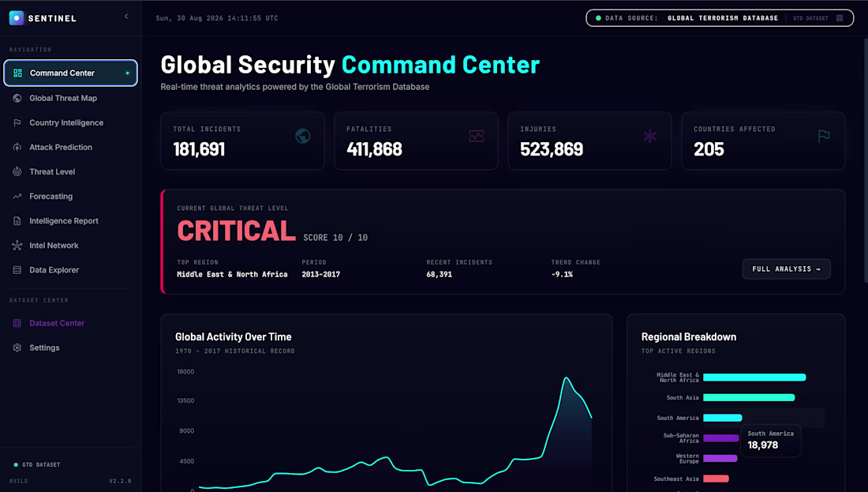Click the build version V2.2.0
The height and width of the screenshot is (492, 868).
click(120, 481)
